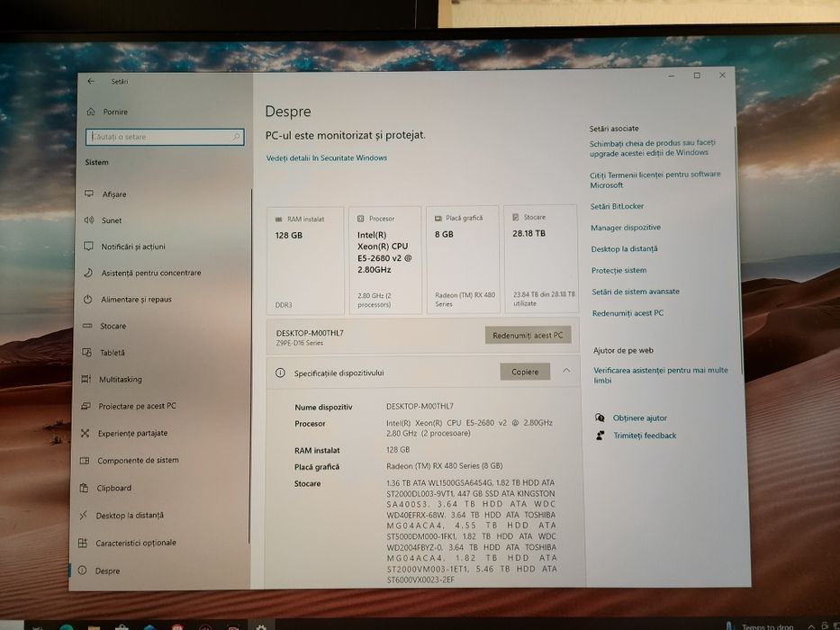The image size is (840, 630).
Task: Click the Copiere button
Action: (525, 372)
